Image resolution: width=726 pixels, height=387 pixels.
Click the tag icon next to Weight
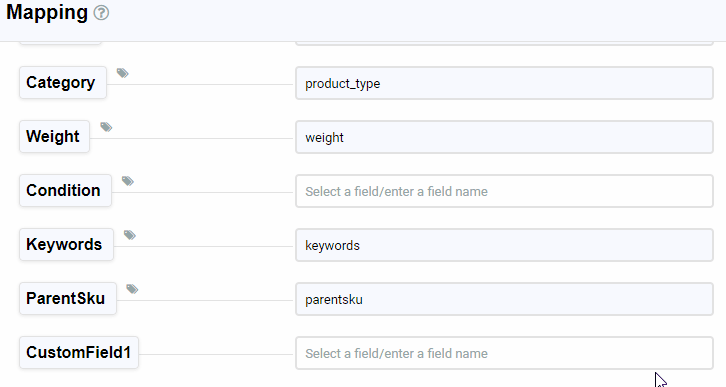click(x=106, y=127)
